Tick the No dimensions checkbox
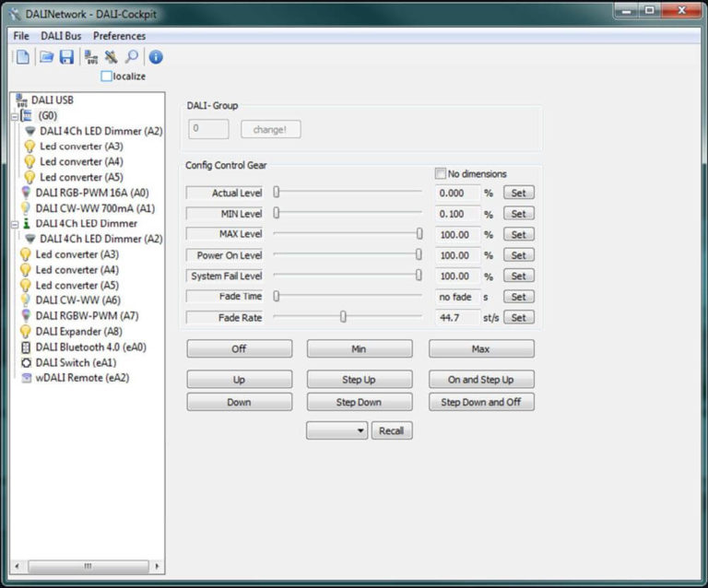 [x=441, y=173]
